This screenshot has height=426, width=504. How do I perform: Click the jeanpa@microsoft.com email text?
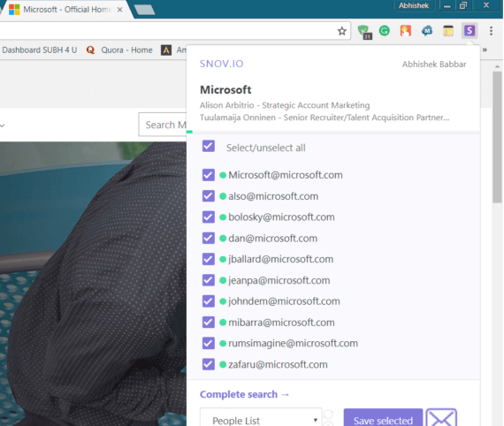(x=279, y=280)
